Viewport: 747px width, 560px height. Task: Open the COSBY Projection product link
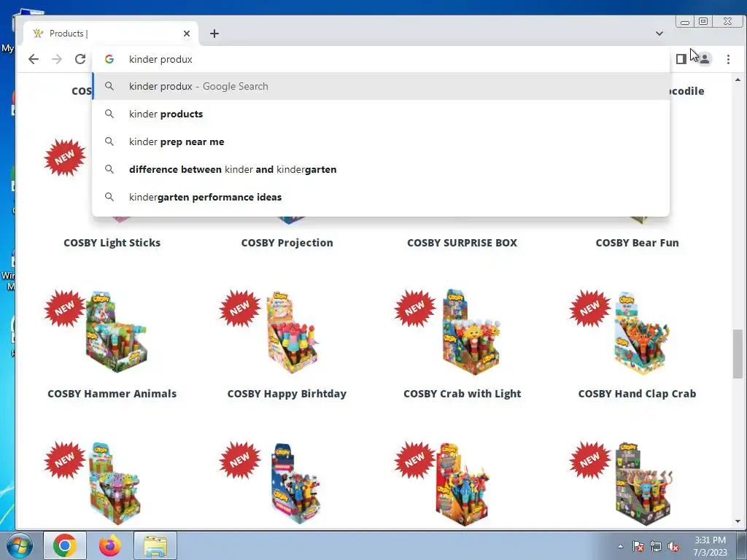287,242
